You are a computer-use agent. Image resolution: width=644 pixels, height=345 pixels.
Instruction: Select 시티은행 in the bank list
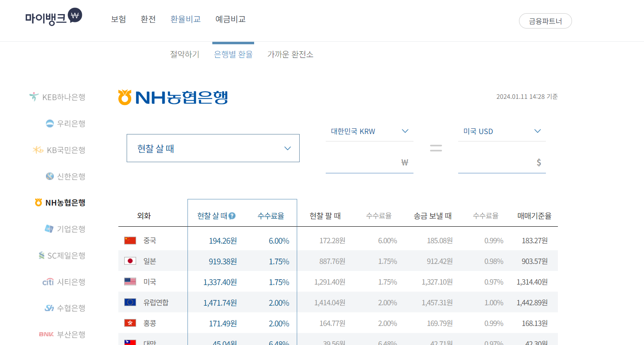71,282
